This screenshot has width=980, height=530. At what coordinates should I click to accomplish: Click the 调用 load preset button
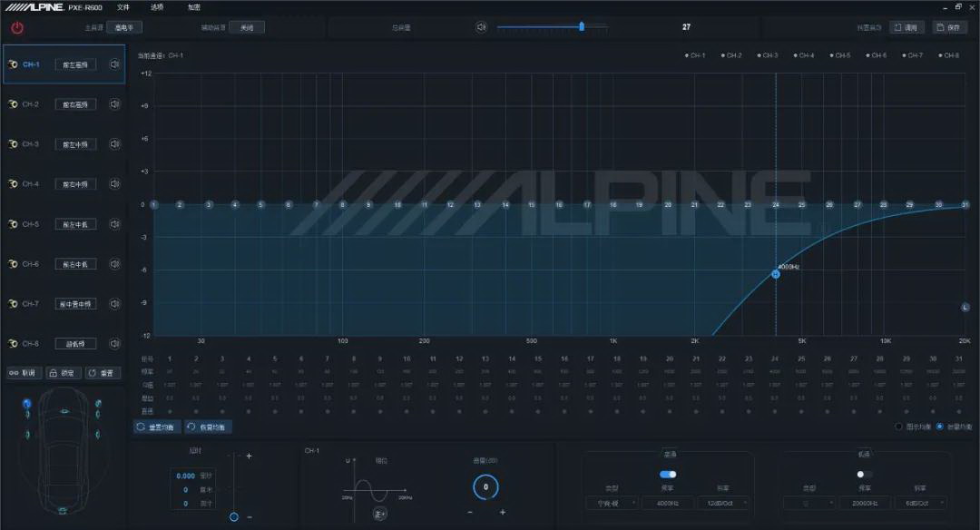pyautogui.click(x=906, y=27)
